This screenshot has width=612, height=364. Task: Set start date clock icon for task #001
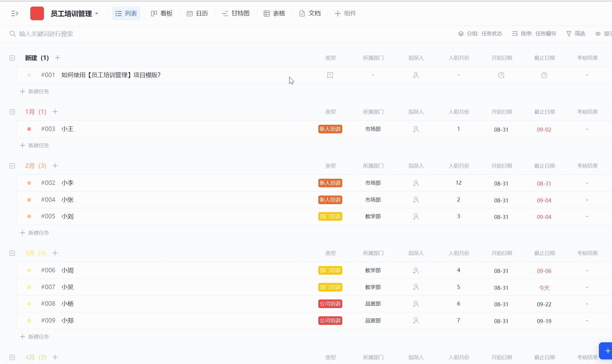[x=501, y=75]
